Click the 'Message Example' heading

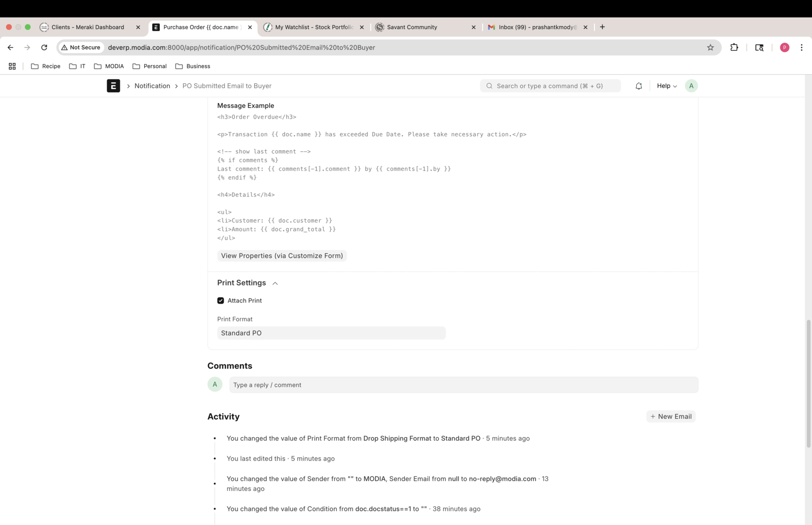coord(246,106)
